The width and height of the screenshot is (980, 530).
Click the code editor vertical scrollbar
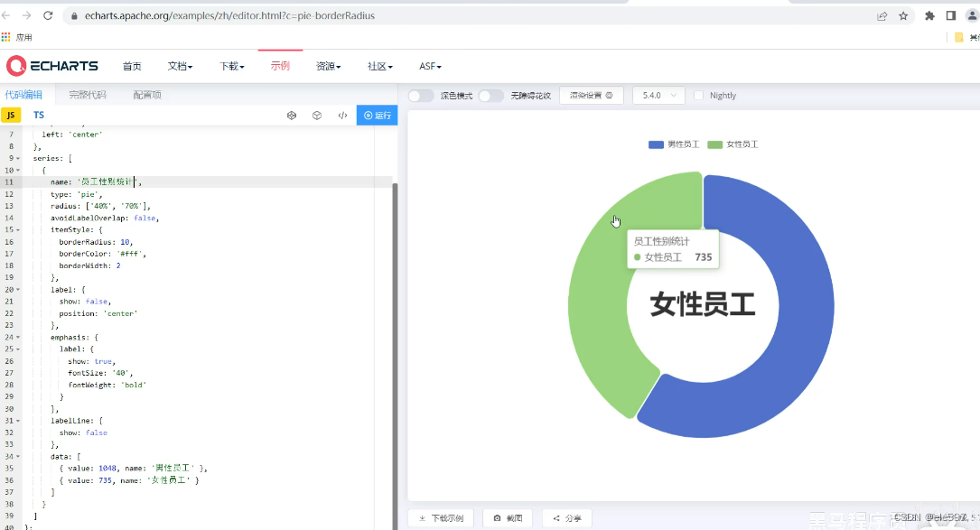(395, 357)
